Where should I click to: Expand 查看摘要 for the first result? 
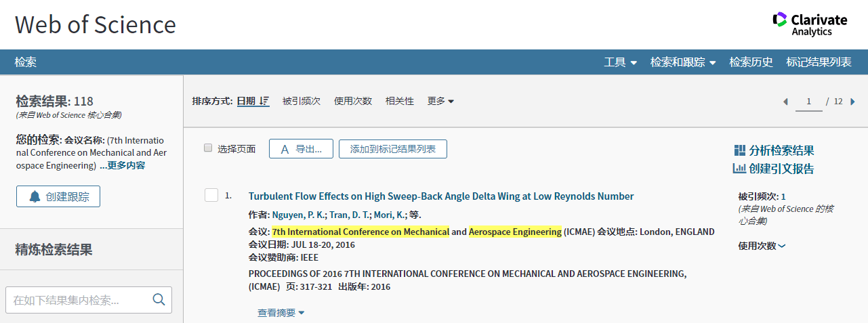[281, 313]
